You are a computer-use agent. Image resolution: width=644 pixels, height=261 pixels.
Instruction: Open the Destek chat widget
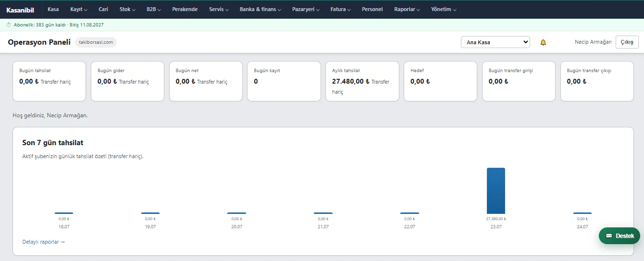tap(619, 236)
